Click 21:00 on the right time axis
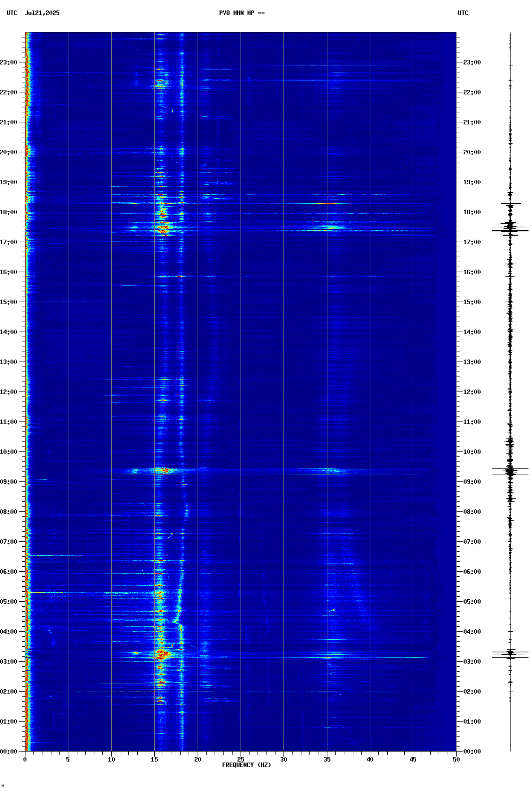The image size is (532, 791). click(472, 122)
